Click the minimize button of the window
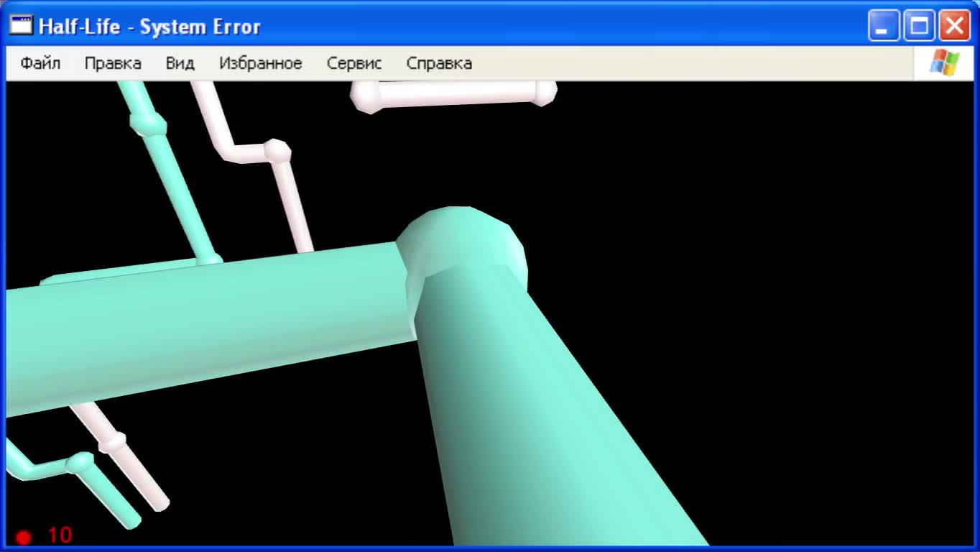980x552 pixels. click(x=883, y=26)
